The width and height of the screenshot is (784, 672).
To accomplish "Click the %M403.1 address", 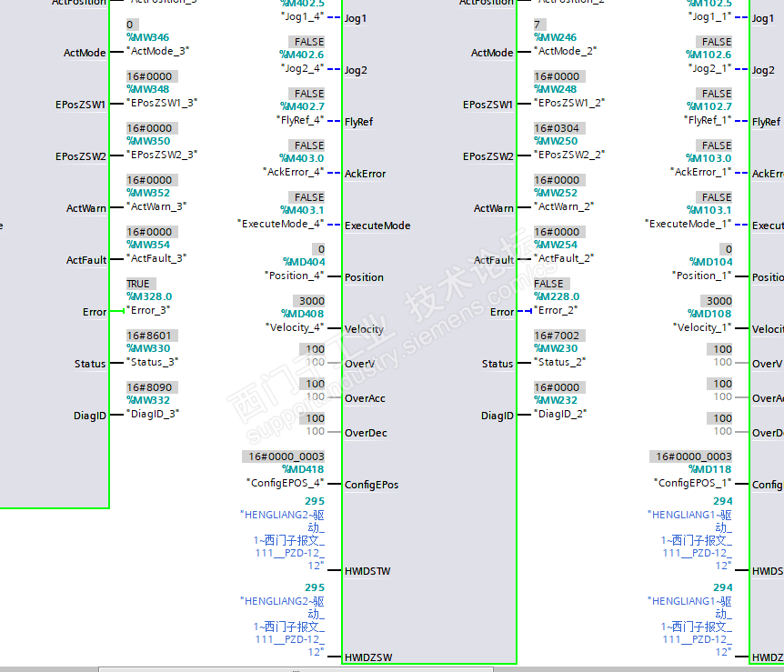I will pyautogui.click(x=302, y=210).
